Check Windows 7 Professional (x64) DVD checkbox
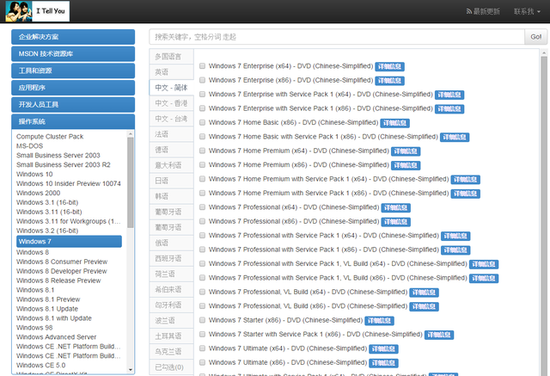 tap(202, 207)
